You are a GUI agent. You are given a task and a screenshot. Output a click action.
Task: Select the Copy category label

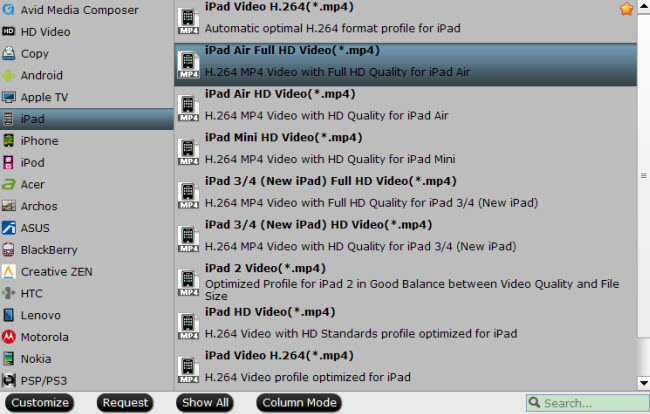pyautogui.click(x=35, y=54)
